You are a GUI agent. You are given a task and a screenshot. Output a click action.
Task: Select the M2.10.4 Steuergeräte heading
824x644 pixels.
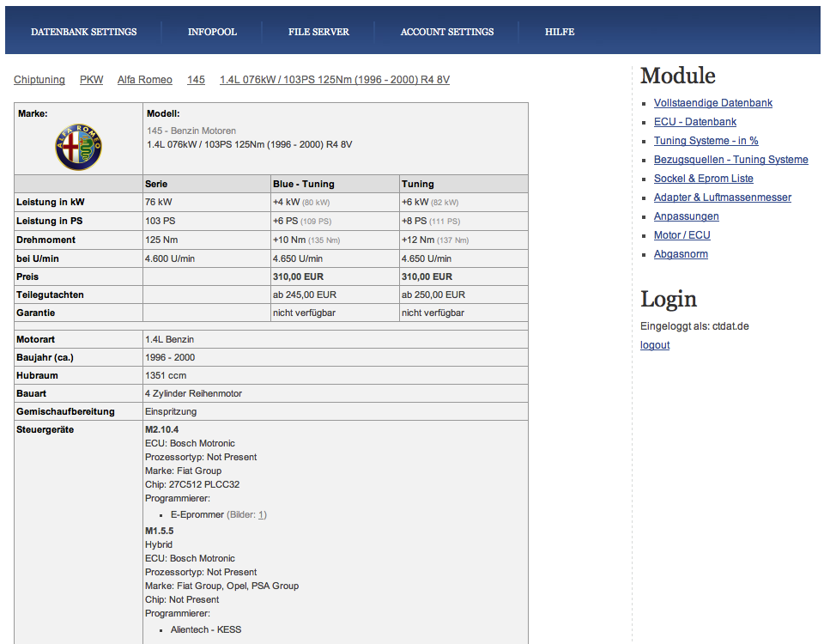click(x=162, y=429)
